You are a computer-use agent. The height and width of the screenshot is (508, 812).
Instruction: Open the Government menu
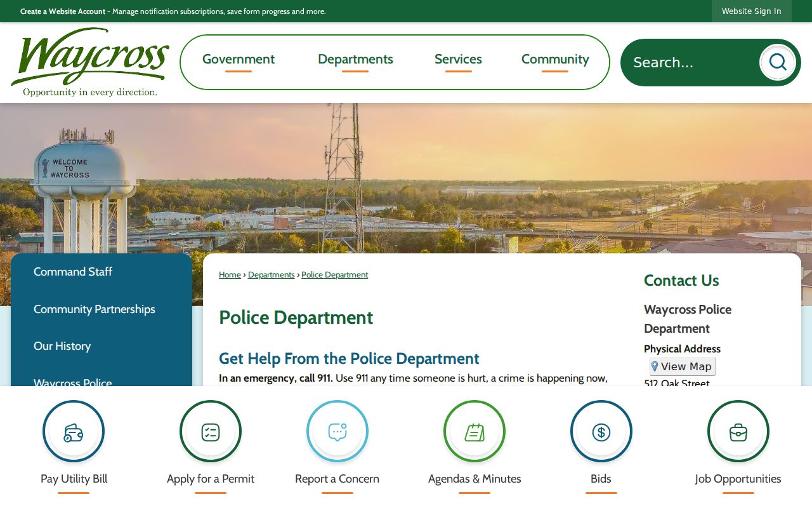(239, 60)
